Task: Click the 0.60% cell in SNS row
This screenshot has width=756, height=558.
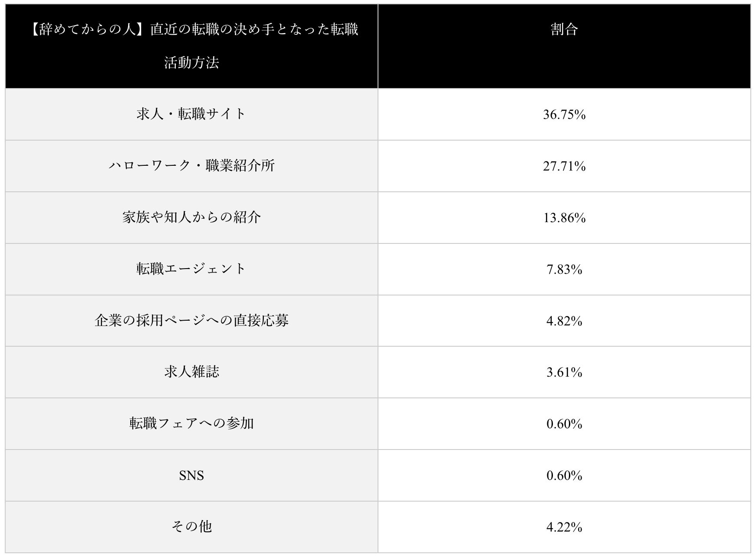Action: 564,476
